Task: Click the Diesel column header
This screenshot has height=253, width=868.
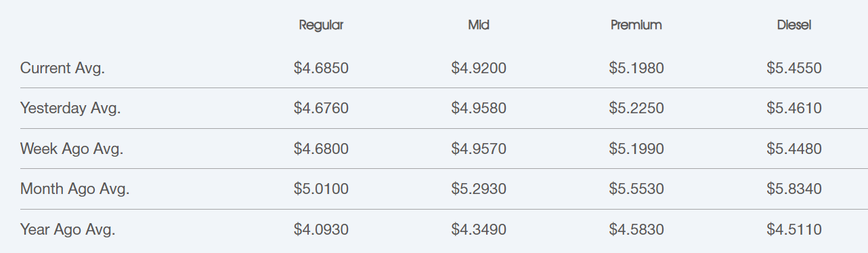Action: pyautogui.click(x=794, y=25)
